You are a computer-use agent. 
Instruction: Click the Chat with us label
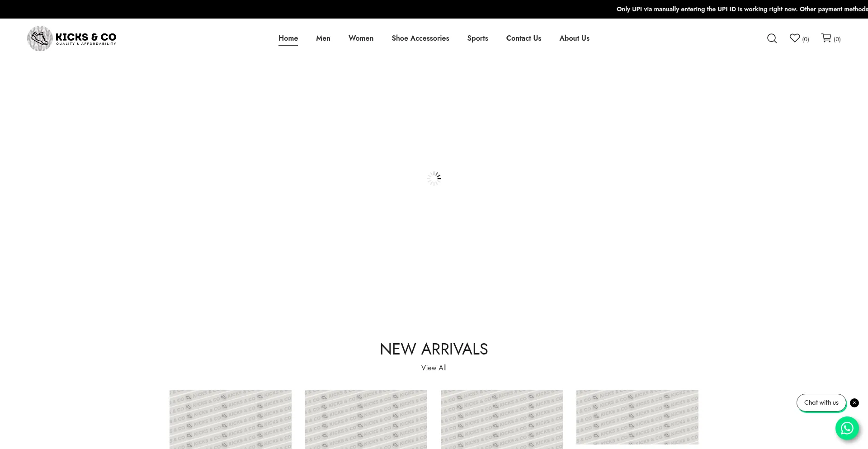click(821, 402)
